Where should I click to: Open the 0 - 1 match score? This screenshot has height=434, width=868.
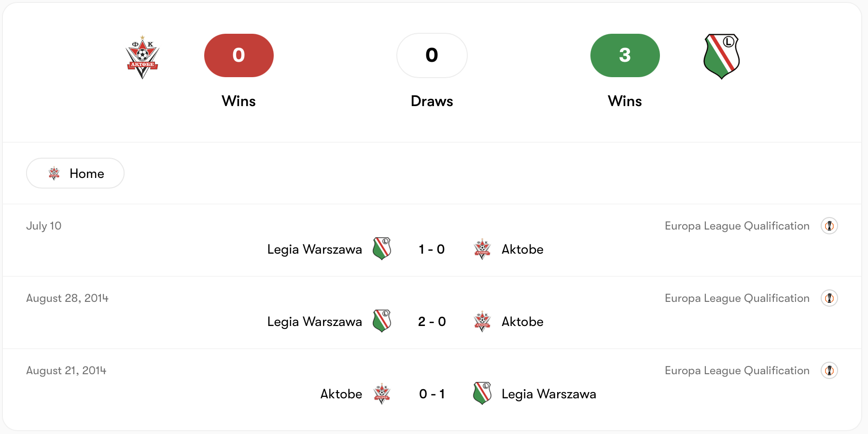(432, 394)
